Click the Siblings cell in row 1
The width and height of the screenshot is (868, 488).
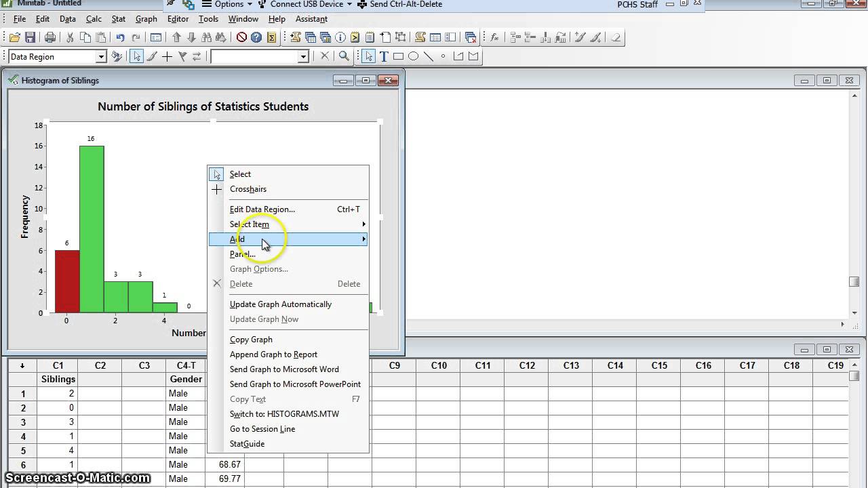[58, 394]
